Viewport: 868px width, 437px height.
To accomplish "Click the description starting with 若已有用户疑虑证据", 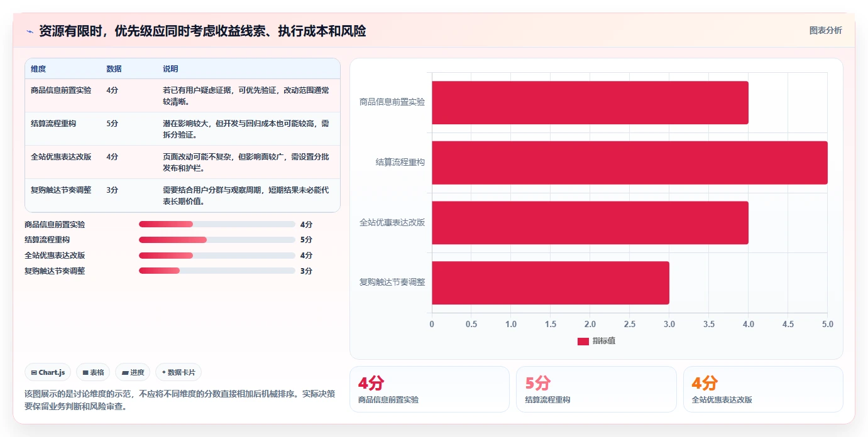I will [x=246, y=95].
